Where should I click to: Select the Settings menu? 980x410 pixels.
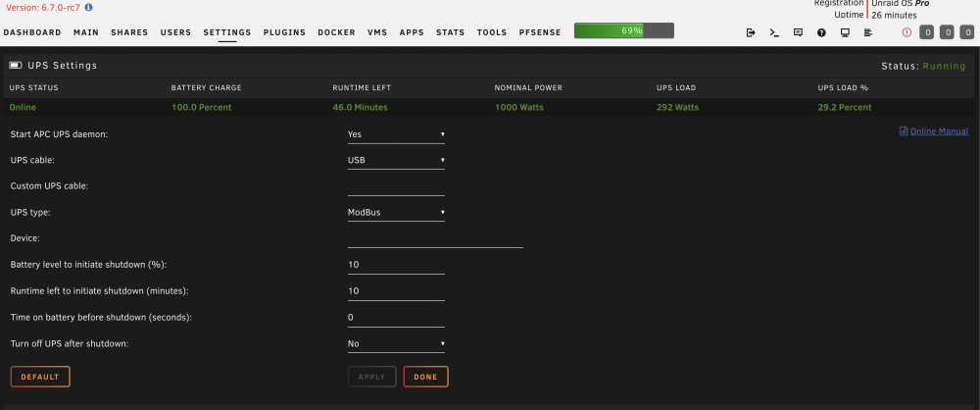pos(227,32)
